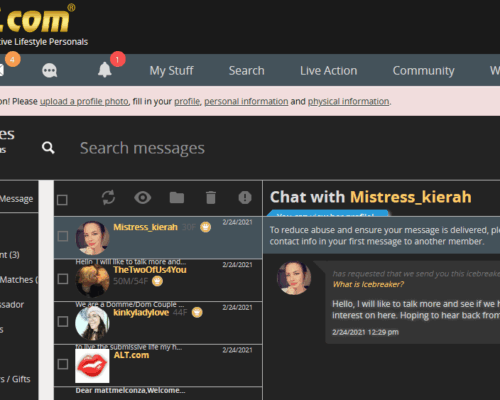Click the Mistress_kierah name in chat header
The height and width of the screenshot is (400, 500).
(x=411, y=197)
